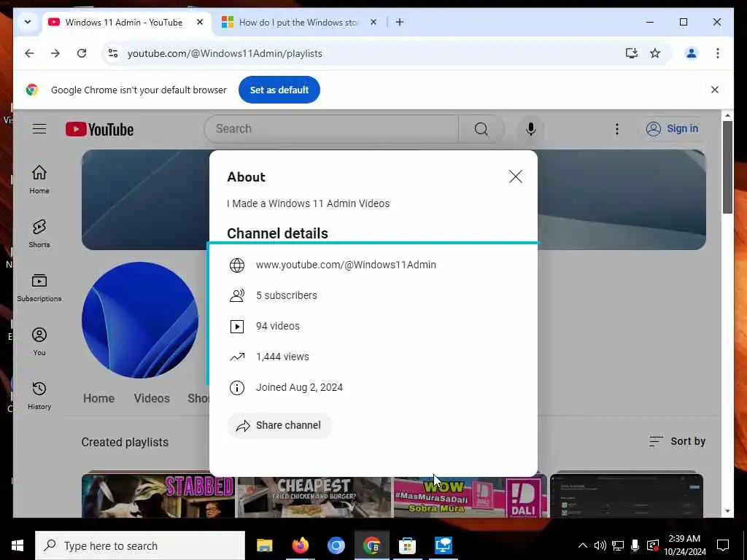The height and width of the screenshot is (560, 747).
Task: Open YouTube settings three-dot menu
Action: click(617, 129)
